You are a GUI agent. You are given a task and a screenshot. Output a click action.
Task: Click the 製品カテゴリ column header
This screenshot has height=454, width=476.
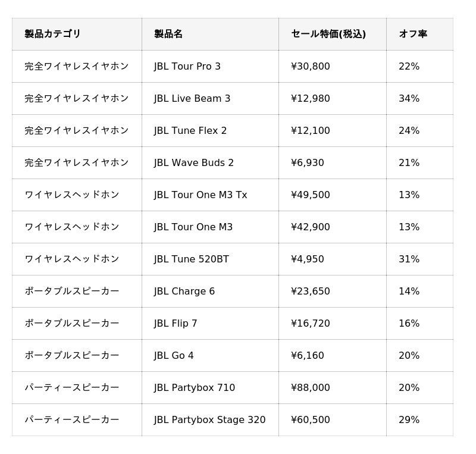coord(52,35)
